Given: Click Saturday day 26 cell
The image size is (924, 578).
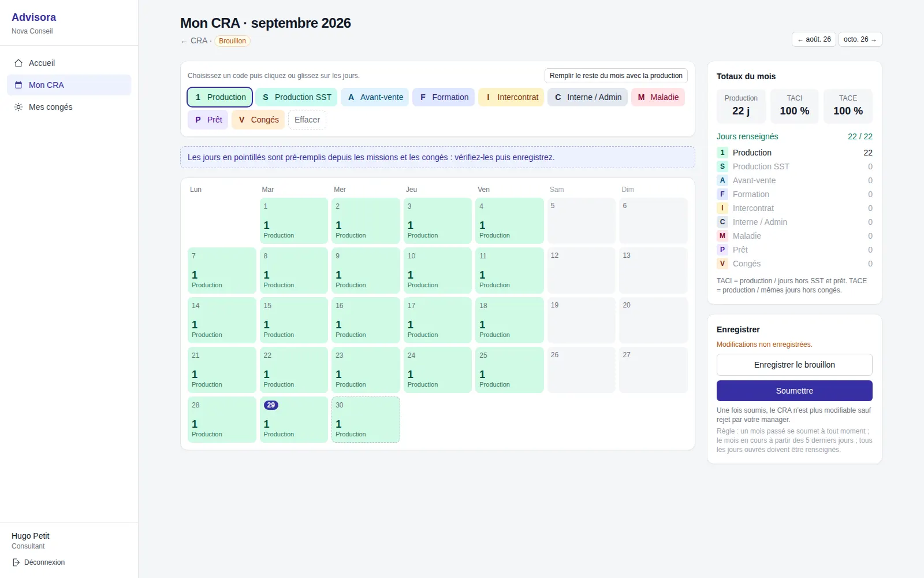Looking at the screenshot, I should pyautogui.click(x=582, y=370).
